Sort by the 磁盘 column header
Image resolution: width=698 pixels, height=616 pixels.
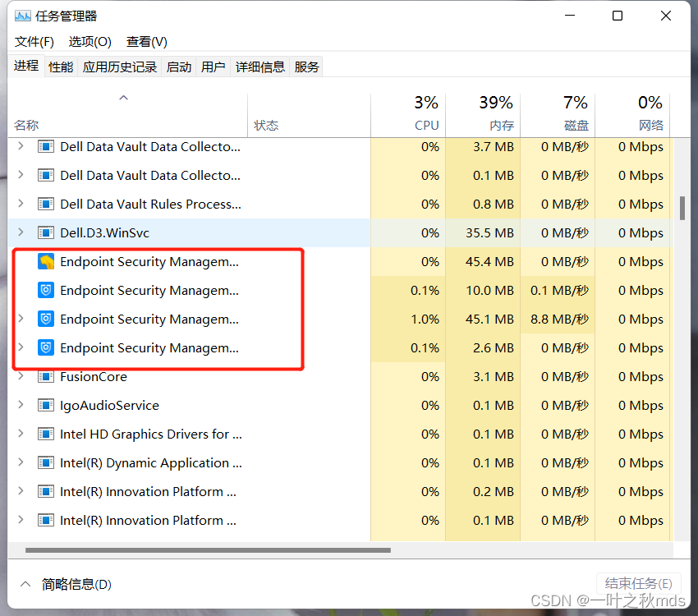pos(558,115)
